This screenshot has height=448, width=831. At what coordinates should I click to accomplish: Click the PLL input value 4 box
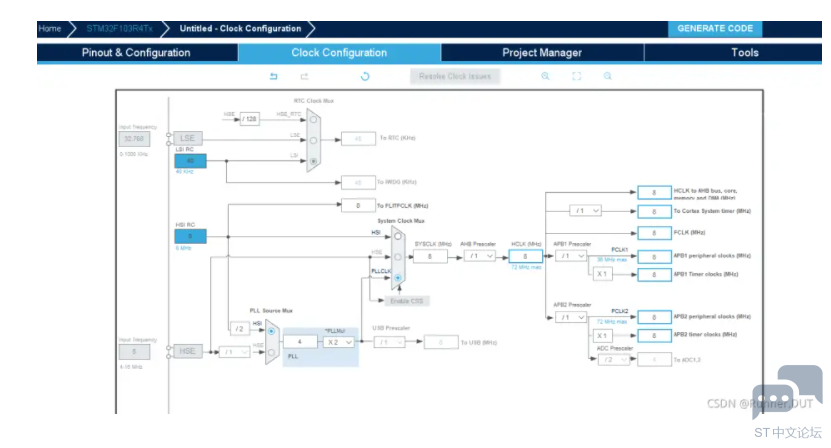300,342
